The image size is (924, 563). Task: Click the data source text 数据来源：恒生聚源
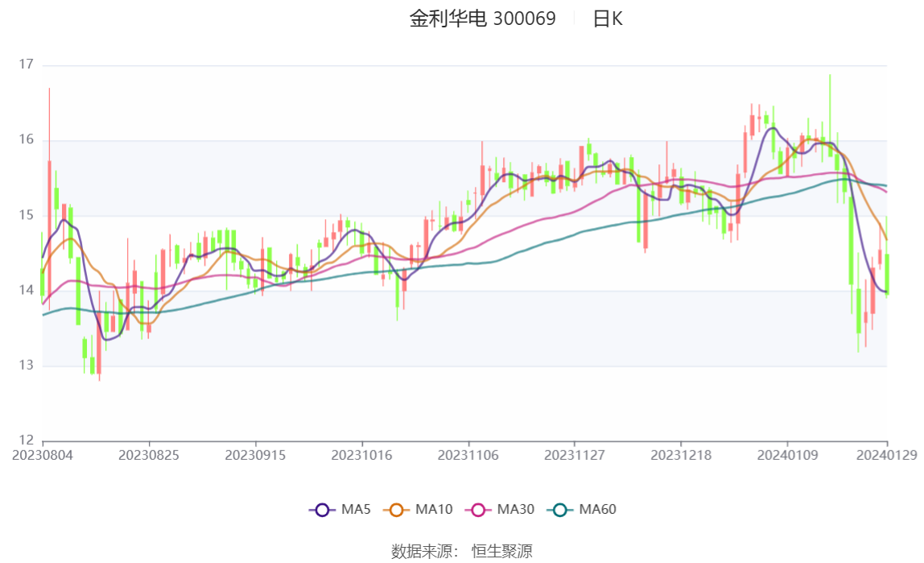(462, 552)
